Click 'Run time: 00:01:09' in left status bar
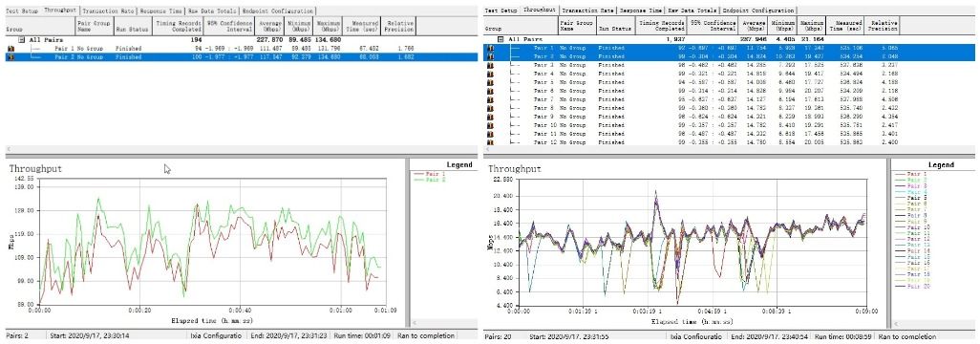The image size is (980, 344). pyautogui.click(x=363, y=335)
